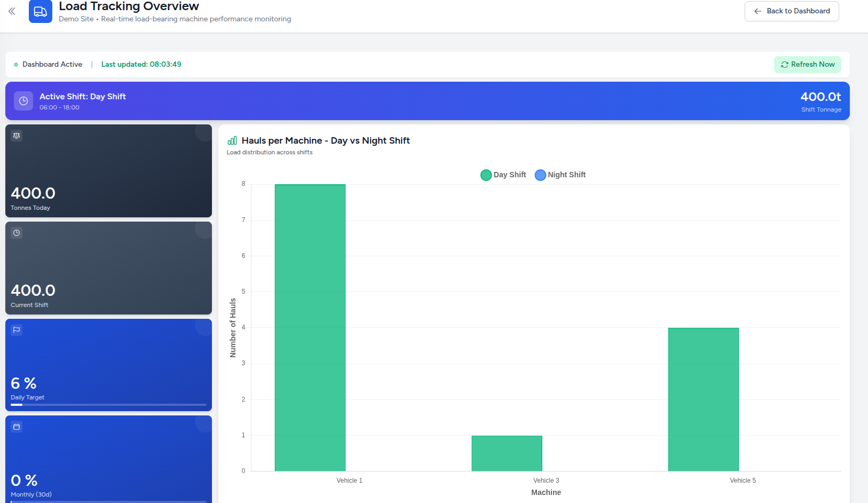
Task: Click the blue truck logo icon
Action: click(x=41, y=11)
